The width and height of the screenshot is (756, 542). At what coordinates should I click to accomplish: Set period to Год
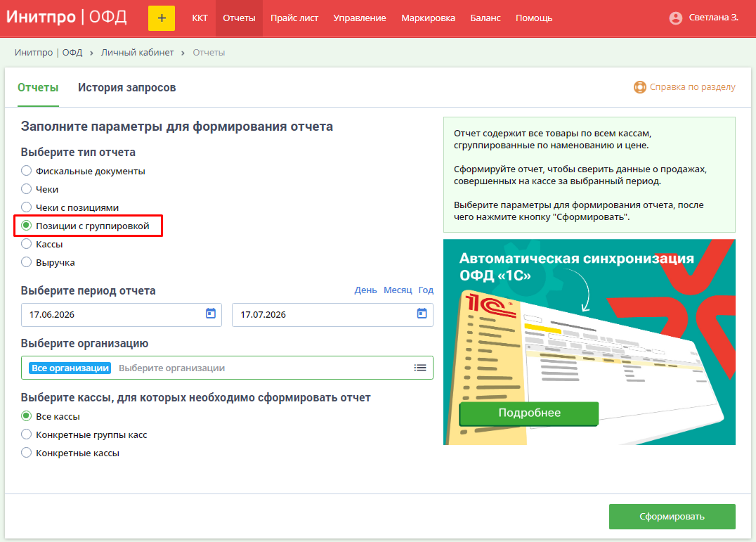(x=426, y=290)
